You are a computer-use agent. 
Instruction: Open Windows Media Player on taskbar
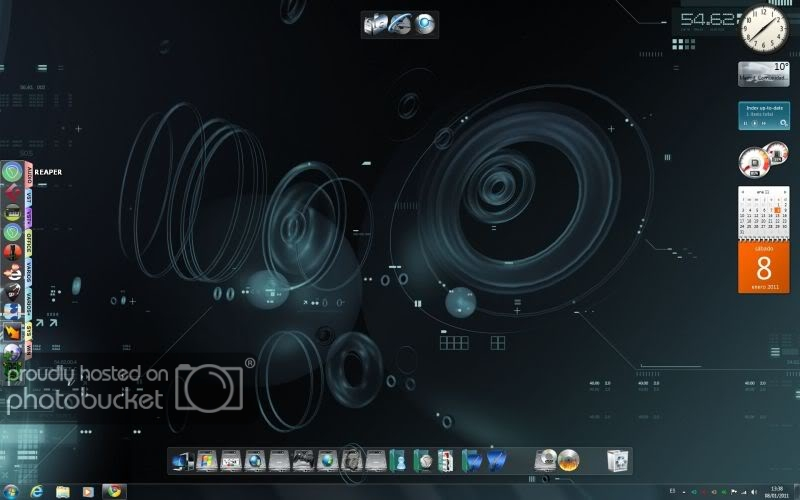tap(88, 492)
